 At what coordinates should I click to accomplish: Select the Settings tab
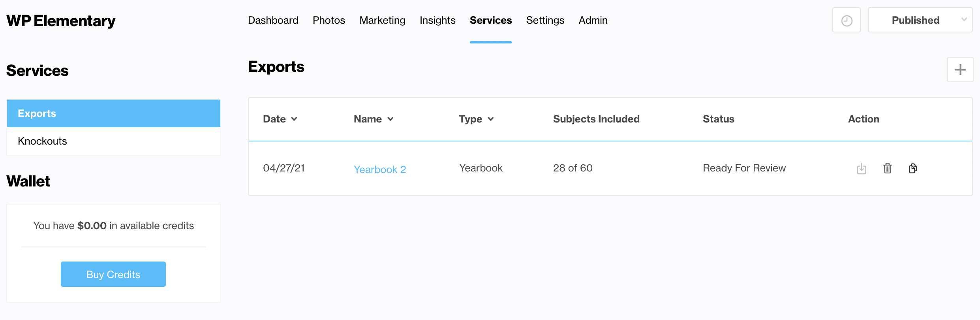[545, 20]
